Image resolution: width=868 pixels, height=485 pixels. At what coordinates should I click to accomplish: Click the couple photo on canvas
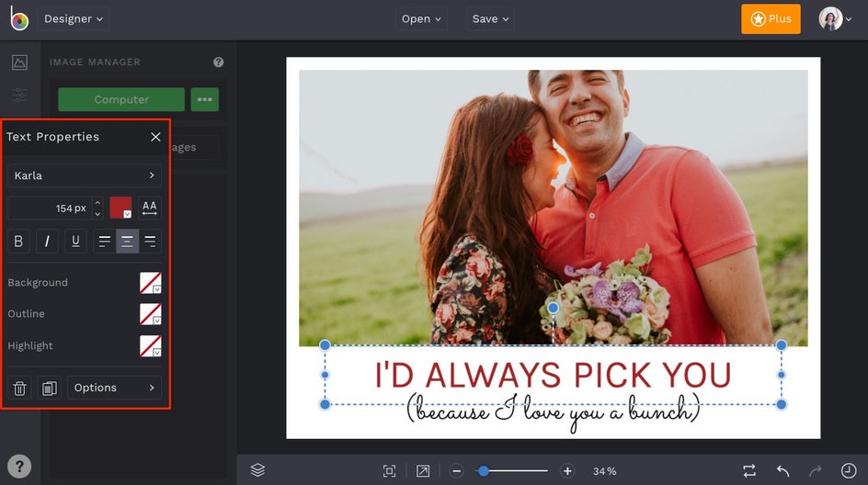click(553, 208)
